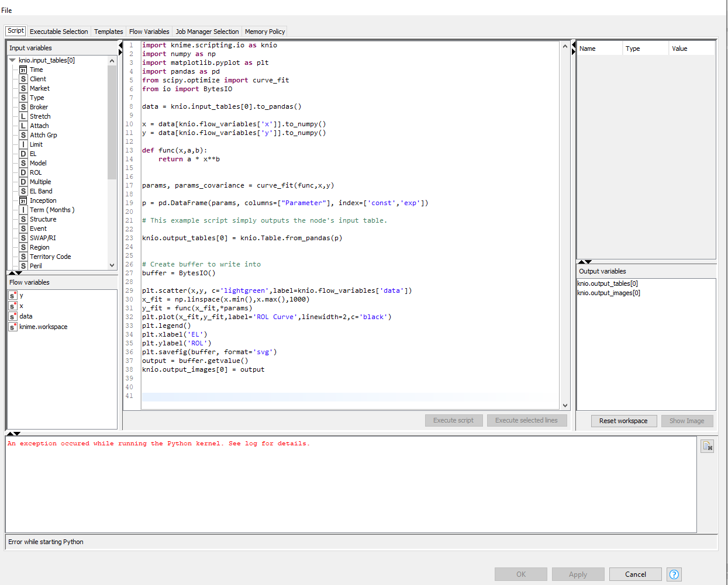
Task: Click the input variables scrollbar down arrow
Action: (x=112, y=265)
